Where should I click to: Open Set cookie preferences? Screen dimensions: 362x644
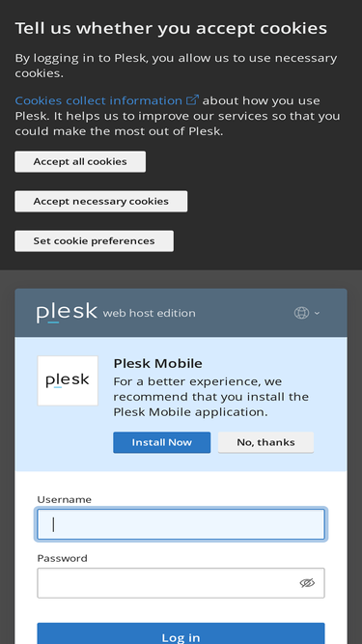point(94,240)
